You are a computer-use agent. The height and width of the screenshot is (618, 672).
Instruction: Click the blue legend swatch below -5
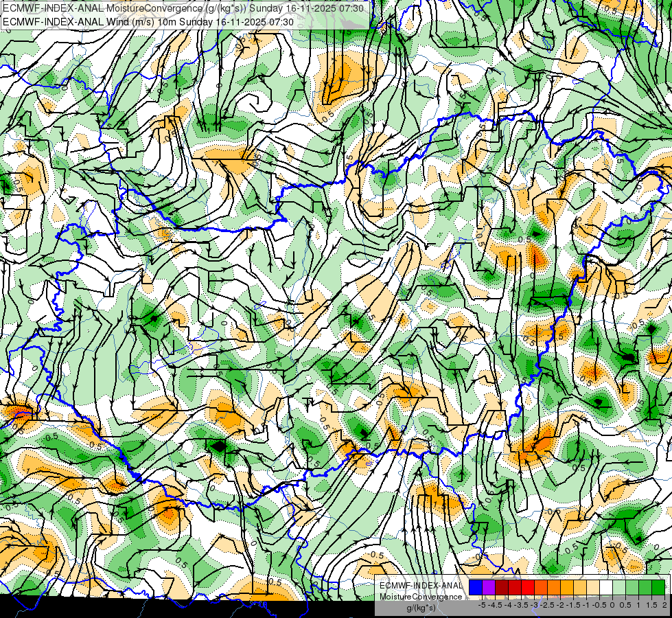coord(476,587)
